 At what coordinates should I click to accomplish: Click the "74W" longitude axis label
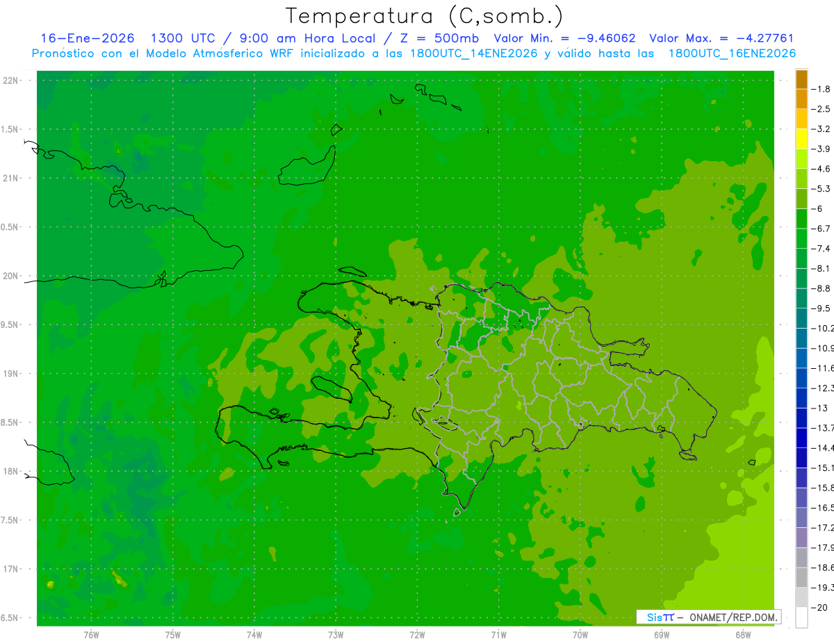pos(254,635)
